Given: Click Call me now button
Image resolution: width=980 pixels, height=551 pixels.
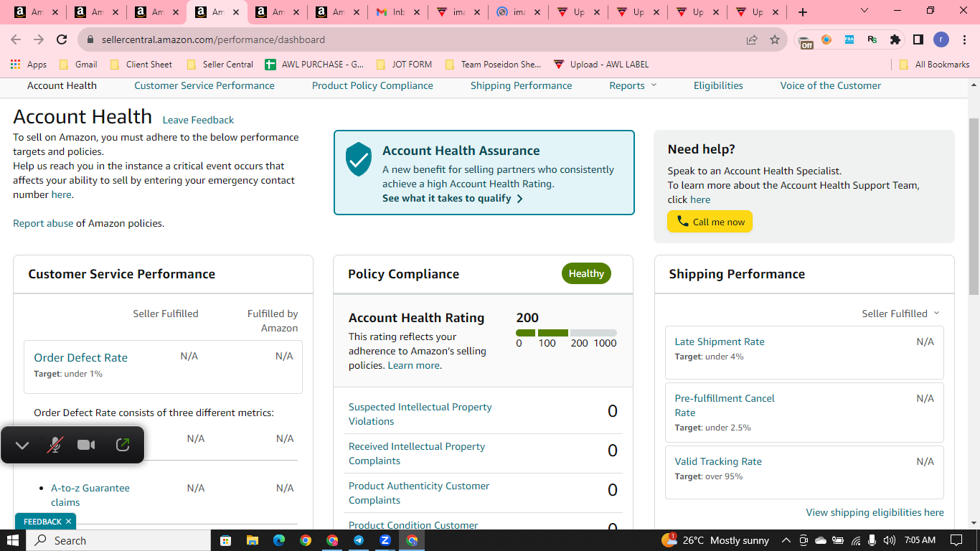Looking at the screenshot, I should pyautogui.click(x=710, y=222).
